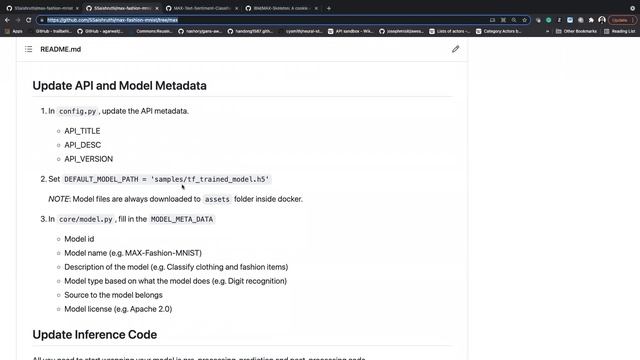Open the josephmisiti awesome bookmark

[x=401, y=31]
